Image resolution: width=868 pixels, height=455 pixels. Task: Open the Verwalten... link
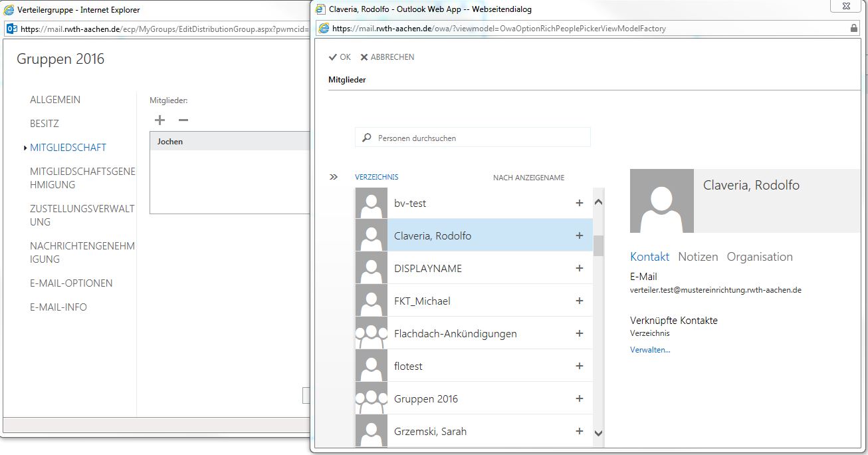click(x=650, y=350)
